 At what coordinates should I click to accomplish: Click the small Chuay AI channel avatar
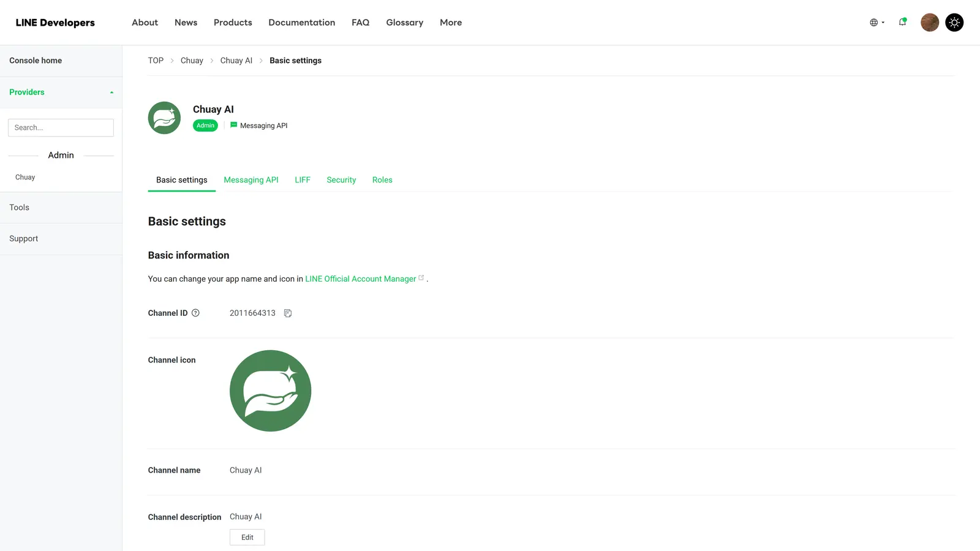pyautogui.click(x=164, y=118)
